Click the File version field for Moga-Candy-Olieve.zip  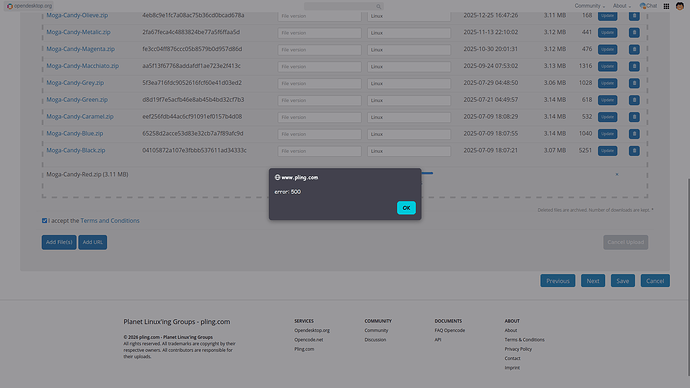point(319,16)
